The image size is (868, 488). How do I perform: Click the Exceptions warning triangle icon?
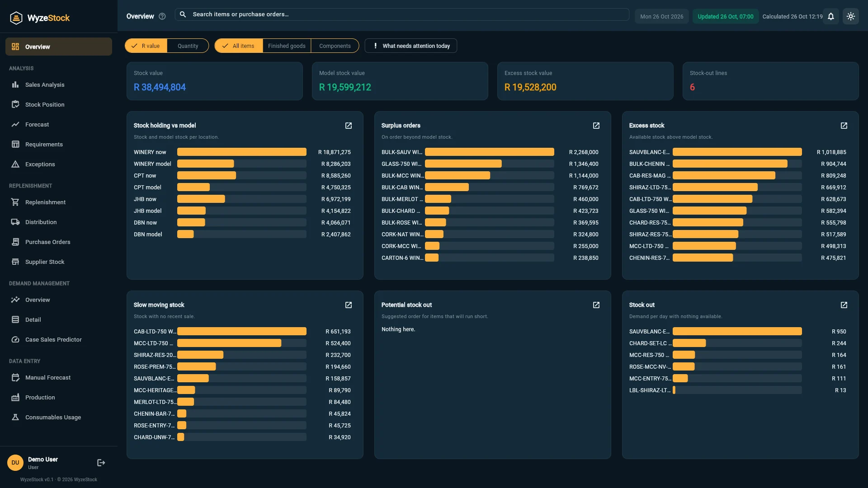click(x=15, y=164)
